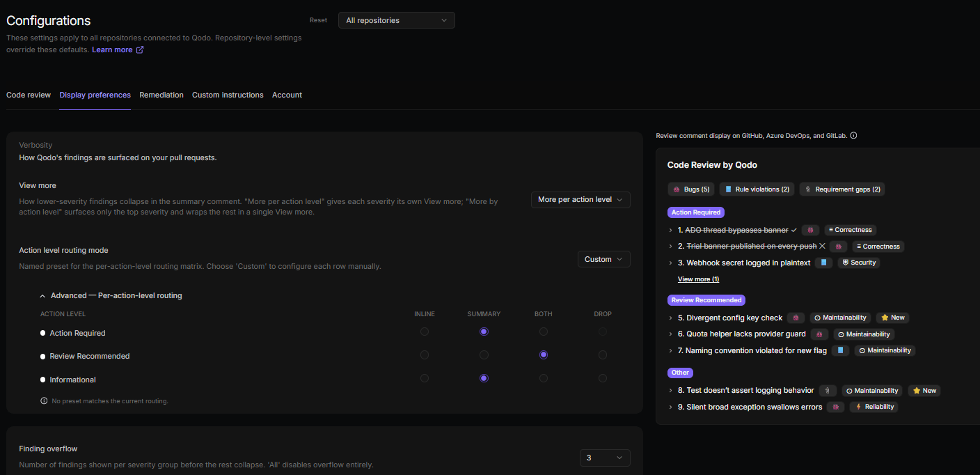
Task: Select Inline routing for Informational
Action: pyautogui.click(x=425, y=379)
